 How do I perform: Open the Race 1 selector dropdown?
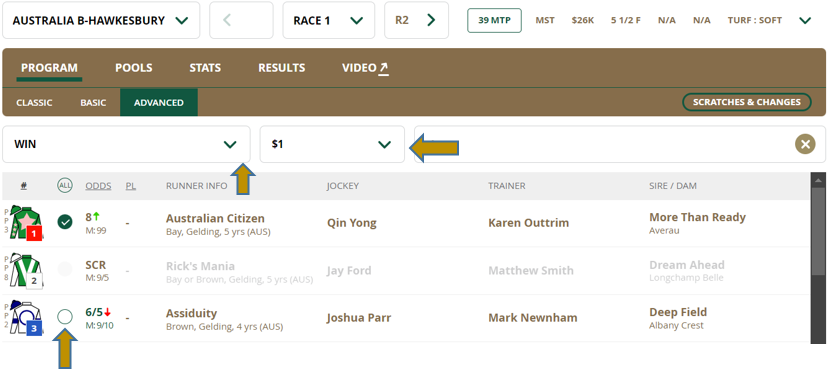[x=328, y=20]
